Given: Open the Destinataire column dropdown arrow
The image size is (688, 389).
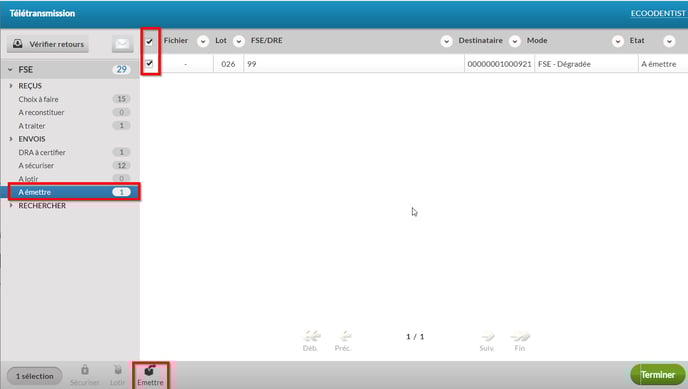Looking at the screenshot, I should 515,41.
